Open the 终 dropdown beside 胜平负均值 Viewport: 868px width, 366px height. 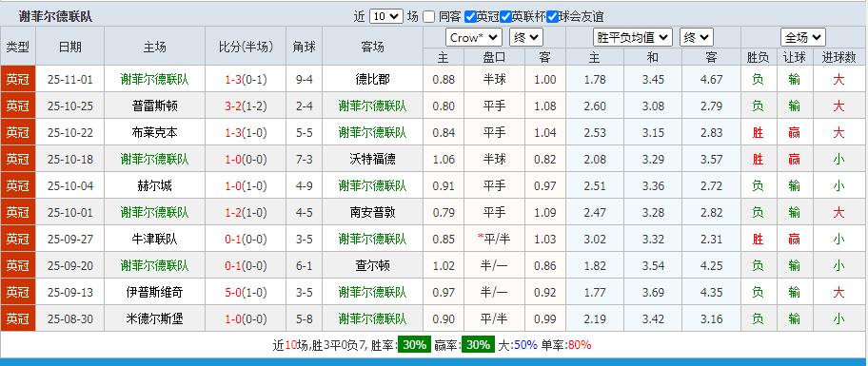coord(697,38)
